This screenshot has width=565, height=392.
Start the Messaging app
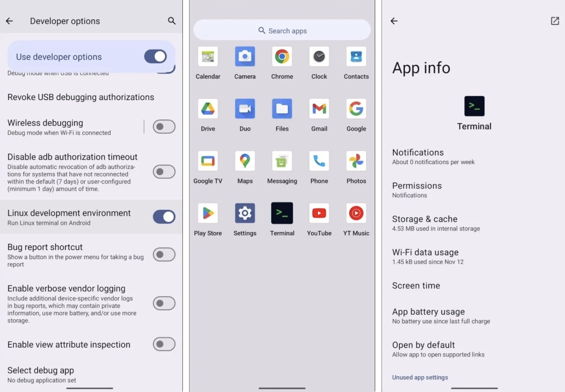[x=282, y=160]
